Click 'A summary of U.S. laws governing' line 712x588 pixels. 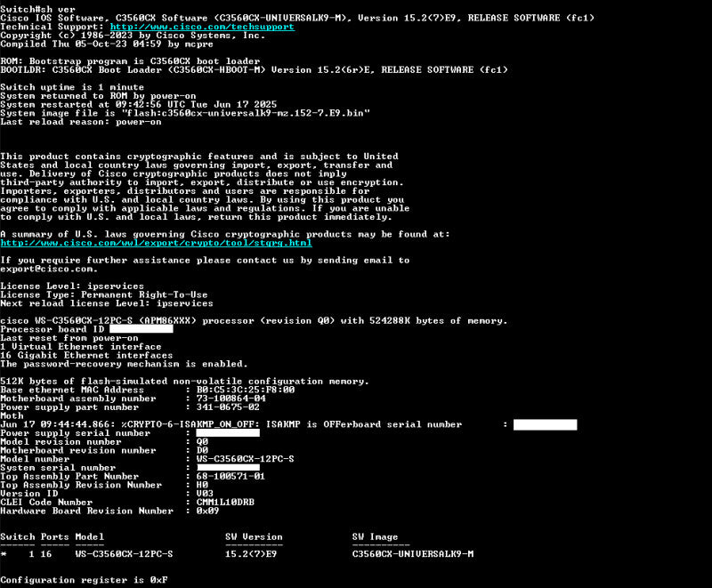225,235
